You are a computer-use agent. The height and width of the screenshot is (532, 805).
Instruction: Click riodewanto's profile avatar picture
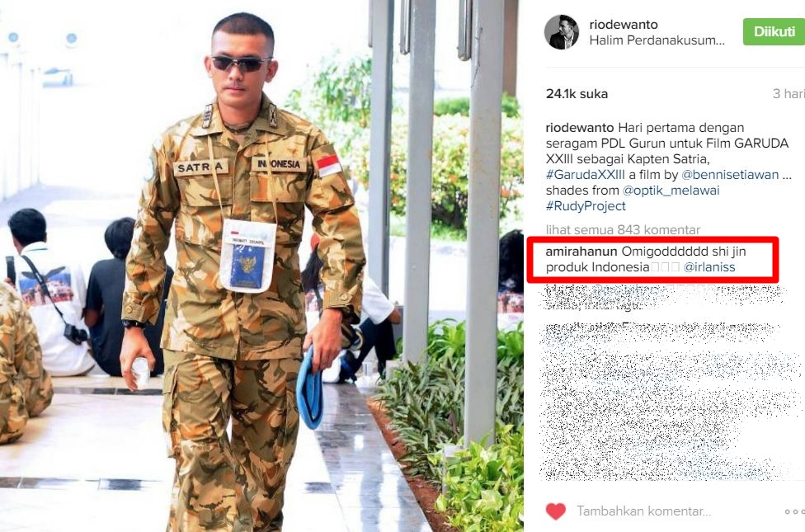click(561, 32)
